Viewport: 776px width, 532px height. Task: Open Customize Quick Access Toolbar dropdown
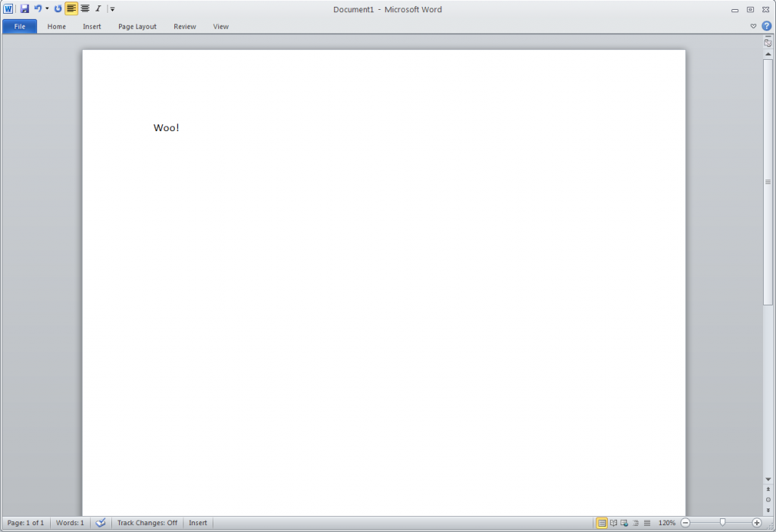click(x=112, y=9)
